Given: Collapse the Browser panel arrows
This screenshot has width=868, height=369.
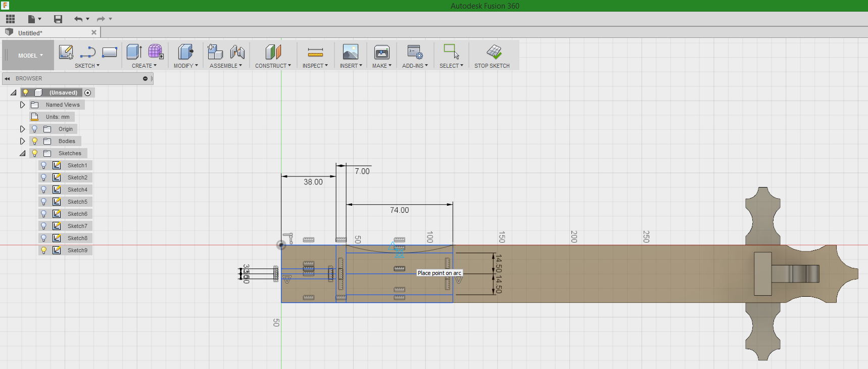Looking at the screenshot, I should (x=7, y=78).
